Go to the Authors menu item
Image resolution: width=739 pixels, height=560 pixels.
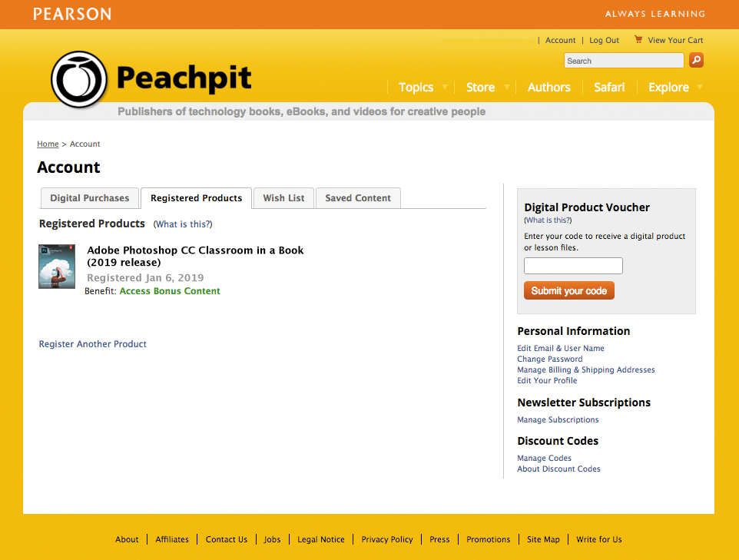549,88
